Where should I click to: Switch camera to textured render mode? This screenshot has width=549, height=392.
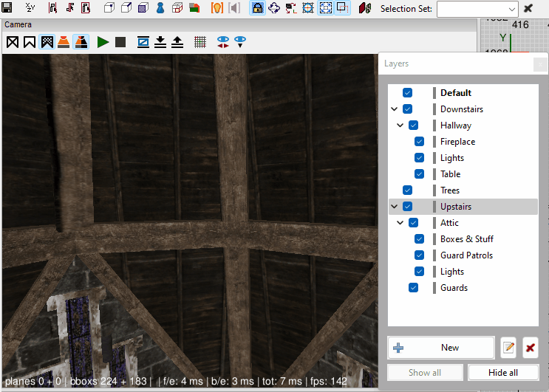pyautogui.click(x=47, y=42)
